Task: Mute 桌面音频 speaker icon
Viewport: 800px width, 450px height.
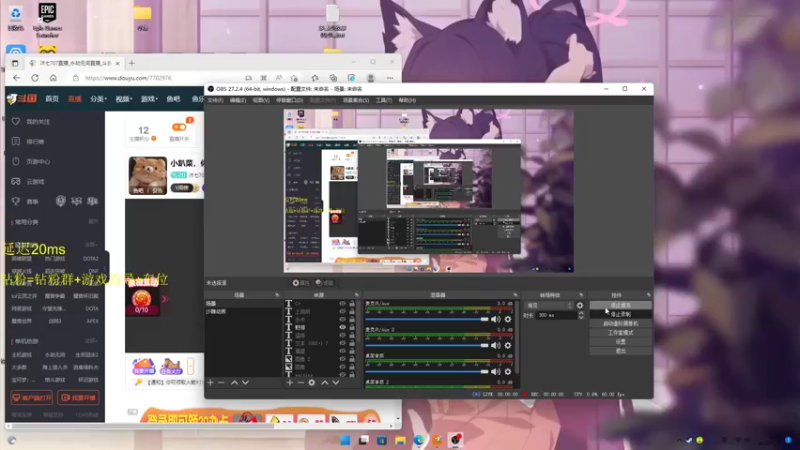Action: 495,371
